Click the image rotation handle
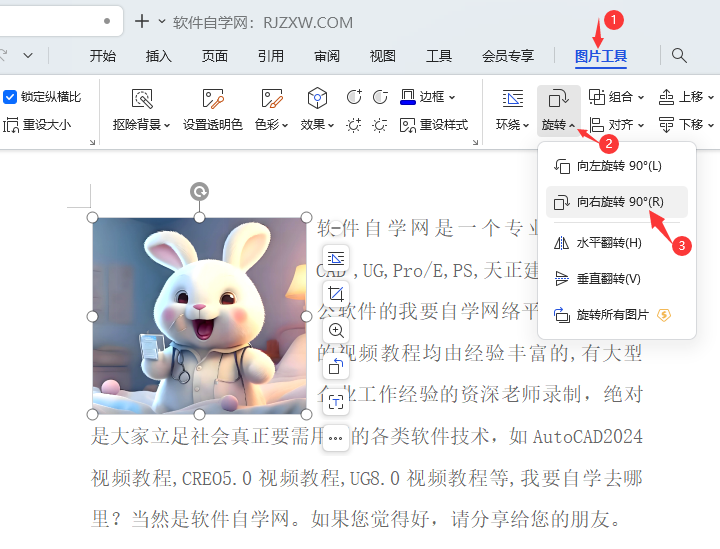720x549 pixels. click(199, 191)
